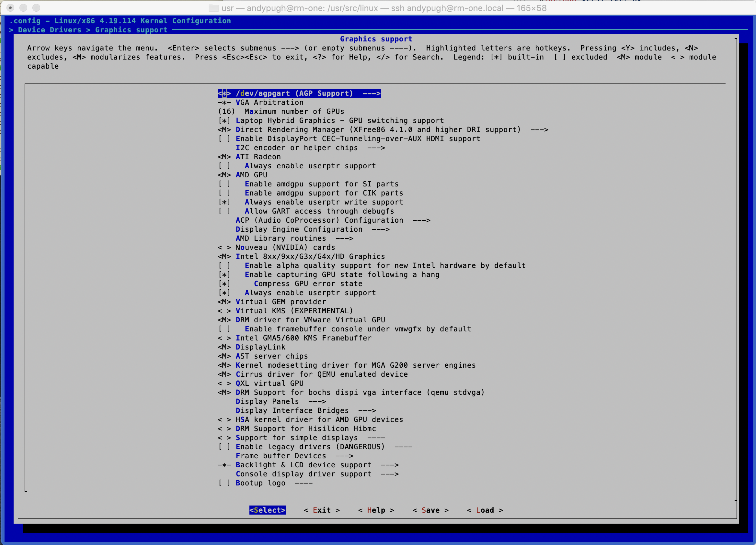Toggle Compress GPU error state option
The width and height of the screenshot is (756, 545).
(290, 284)
